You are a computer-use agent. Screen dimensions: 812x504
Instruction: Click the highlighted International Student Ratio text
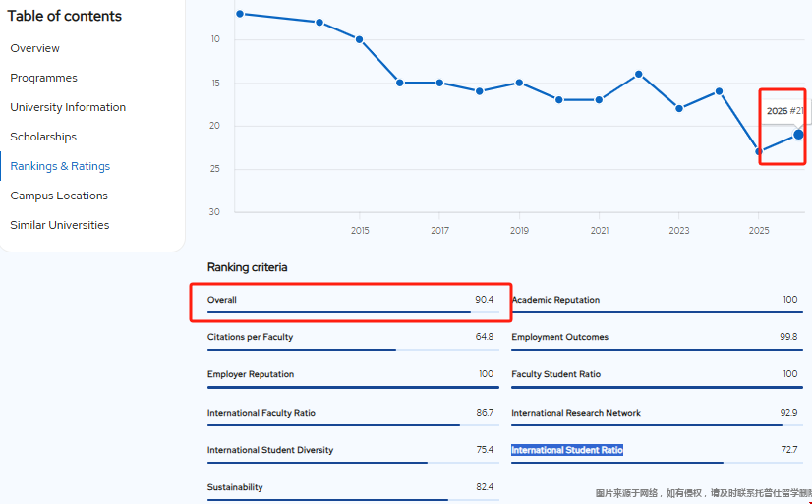click(567, 450)
